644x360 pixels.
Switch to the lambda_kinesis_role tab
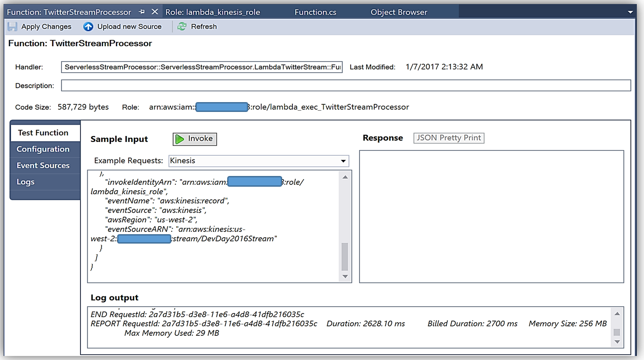[212, 12]
